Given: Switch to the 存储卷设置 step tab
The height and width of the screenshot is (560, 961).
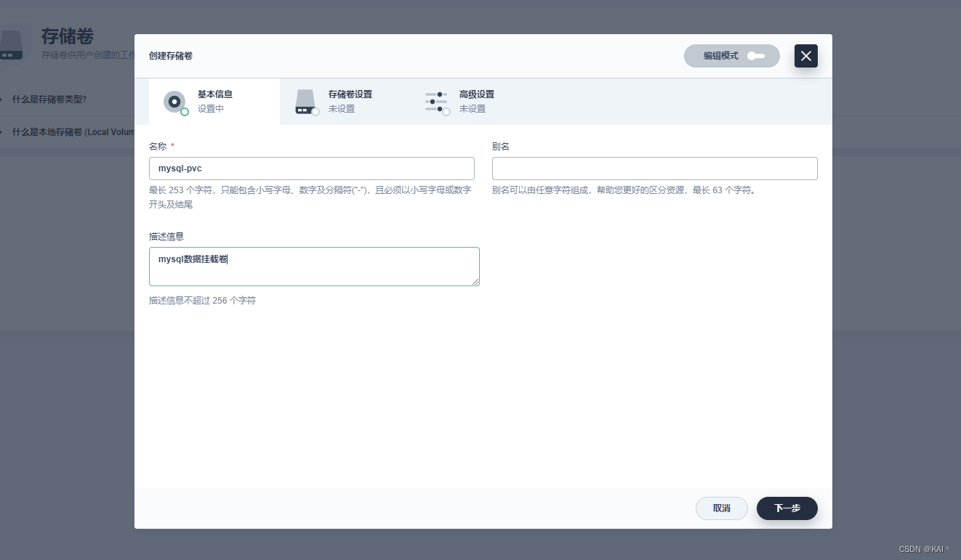Looking at the screenshot, I should click(345, 102).
